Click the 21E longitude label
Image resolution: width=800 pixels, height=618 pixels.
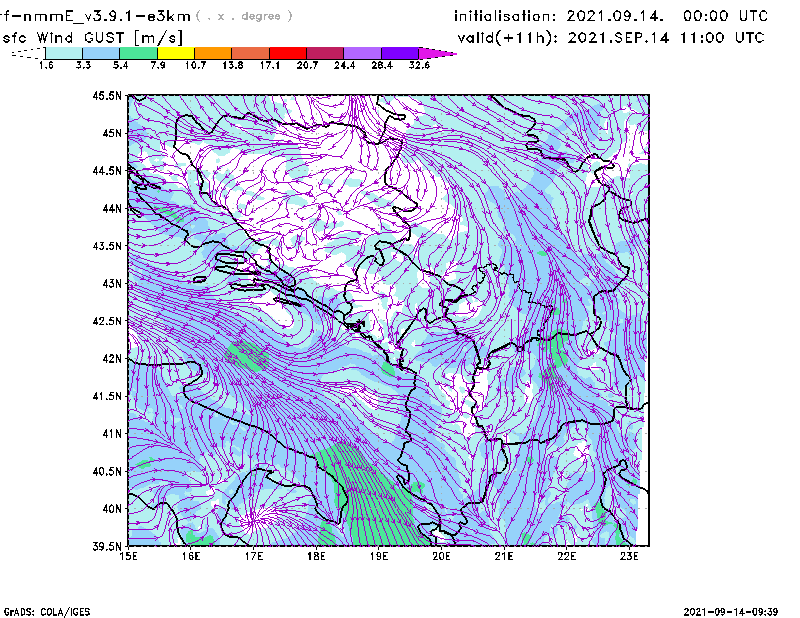tap(504, 556)
